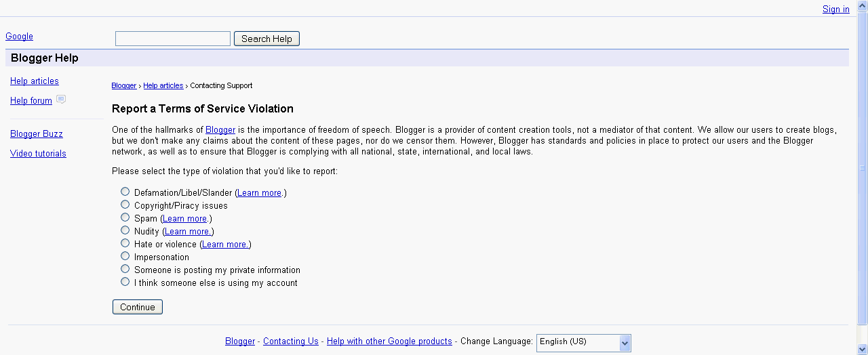Pick 'Someone is posting my private information'

[125, 269]
